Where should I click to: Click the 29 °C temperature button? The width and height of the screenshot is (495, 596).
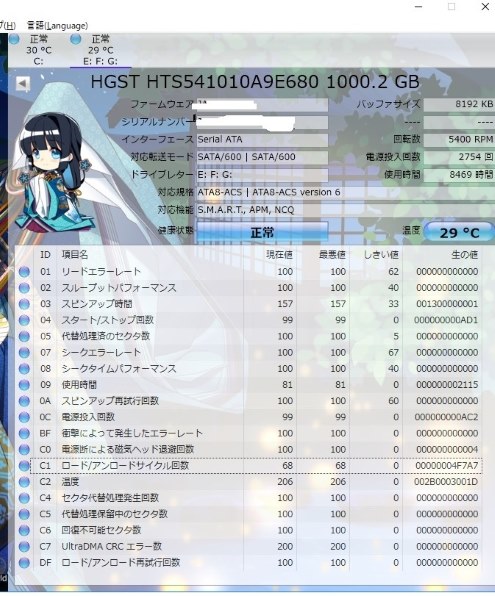point(459,232)
